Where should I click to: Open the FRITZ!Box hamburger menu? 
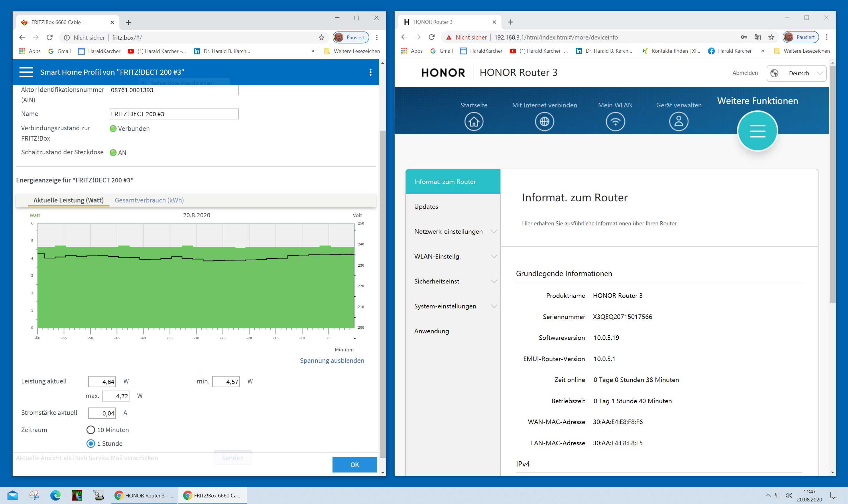click(26, 72)
